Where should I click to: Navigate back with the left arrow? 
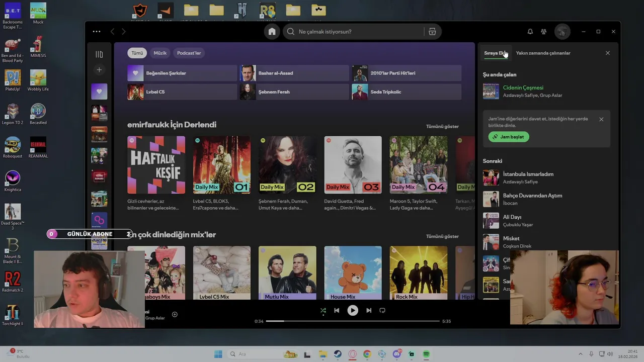pyautogui.click(x=112, y=32)
